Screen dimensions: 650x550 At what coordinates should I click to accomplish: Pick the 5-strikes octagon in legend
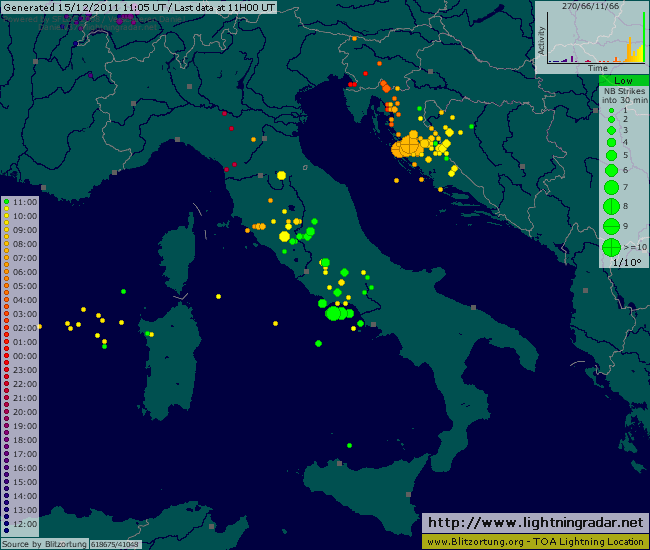(611, 155)
